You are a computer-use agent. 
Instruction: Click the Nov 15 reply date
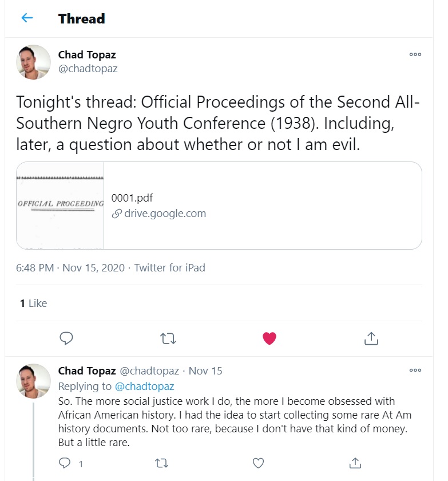click(x=205, y=370)
